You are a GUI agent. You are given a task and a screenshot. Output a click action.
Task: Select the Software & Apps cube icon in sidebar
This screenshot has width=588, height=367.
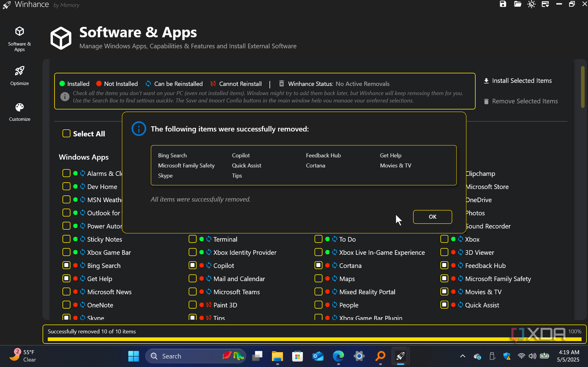(20, 32)
